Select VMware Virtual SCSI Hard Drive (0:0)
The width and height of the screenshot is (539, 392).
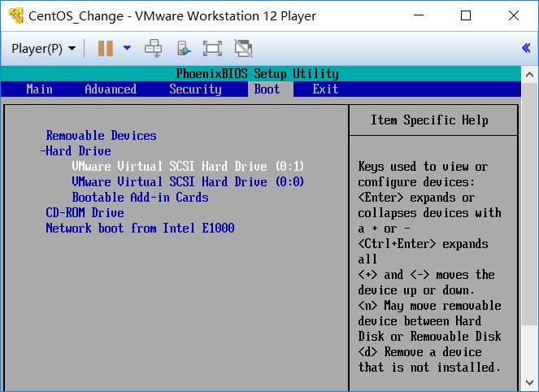coord(188,182)
